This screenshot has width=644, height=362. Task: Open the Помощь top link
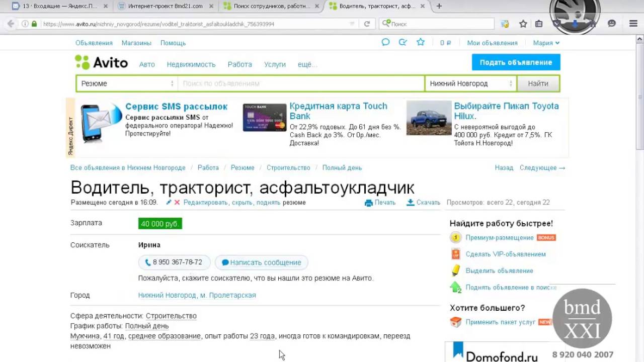pyautogui.click(x=173, y=43)
